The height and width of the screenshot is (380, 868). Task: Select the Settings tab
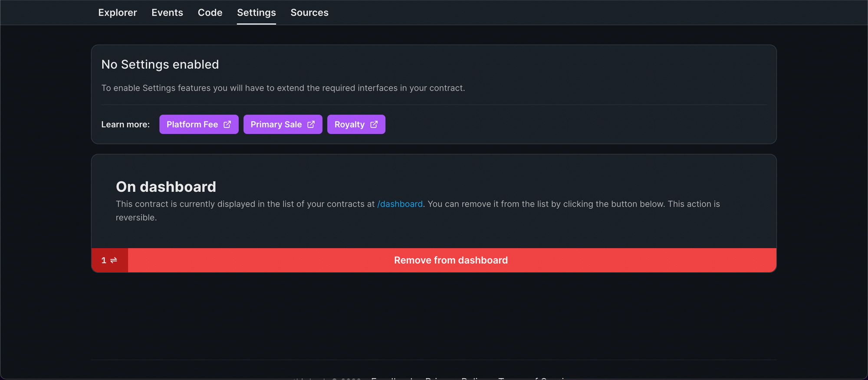[x=256, y=13]
